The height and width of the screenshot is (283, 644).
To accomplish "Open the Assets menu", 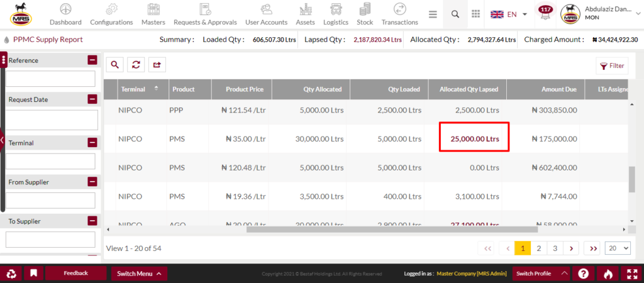I will (305, 14).
